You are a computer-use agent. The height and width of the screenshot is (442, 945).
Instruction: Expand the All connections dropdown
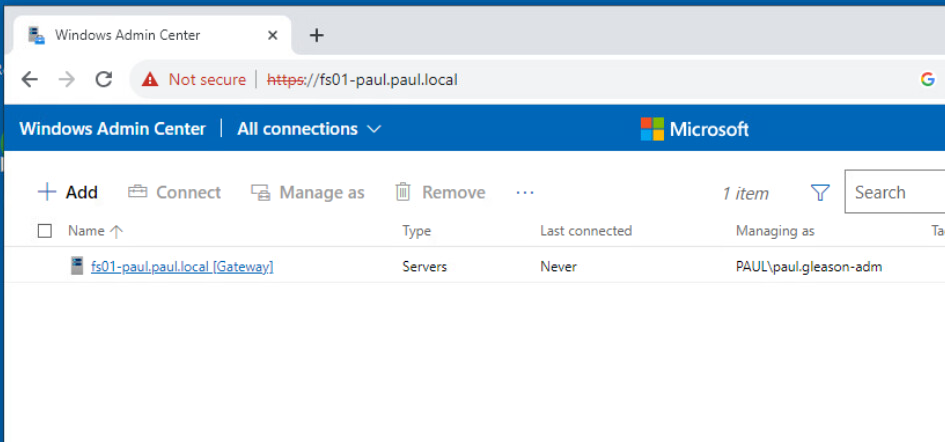(374, 129)
